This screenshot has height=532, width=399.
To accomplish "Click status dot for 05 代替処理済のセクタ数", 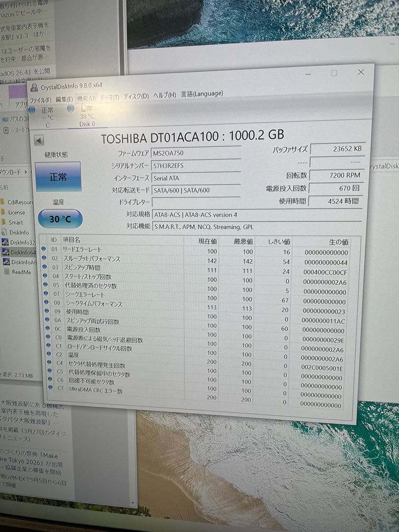I will pyautogui.click(x=45, y=284).
